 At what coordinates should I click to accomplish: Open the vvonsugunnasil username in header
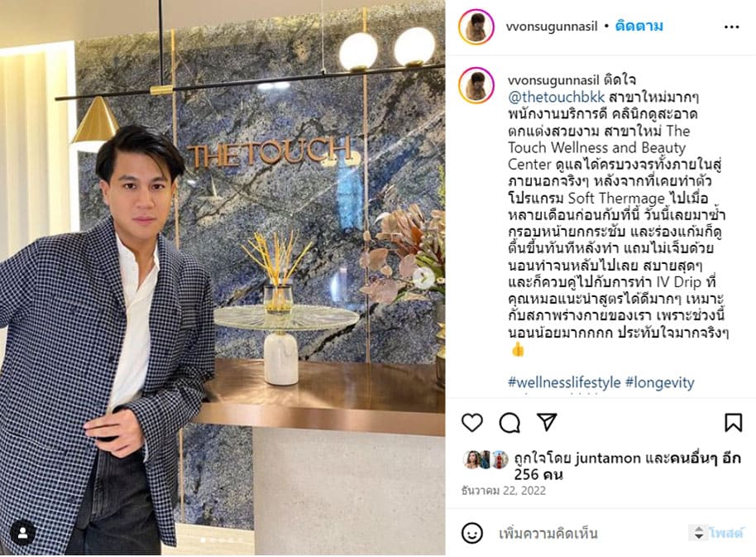coord(552,26)
